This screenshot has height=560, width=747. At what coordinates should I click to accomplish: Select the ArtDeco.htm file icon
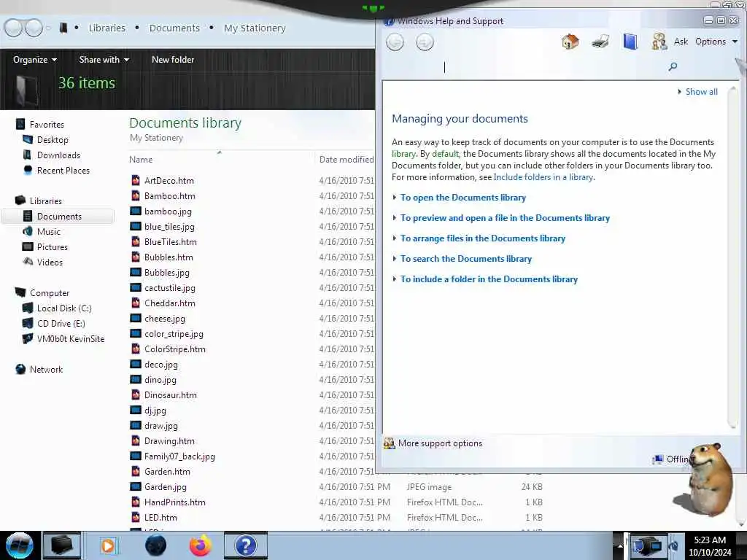136,181
